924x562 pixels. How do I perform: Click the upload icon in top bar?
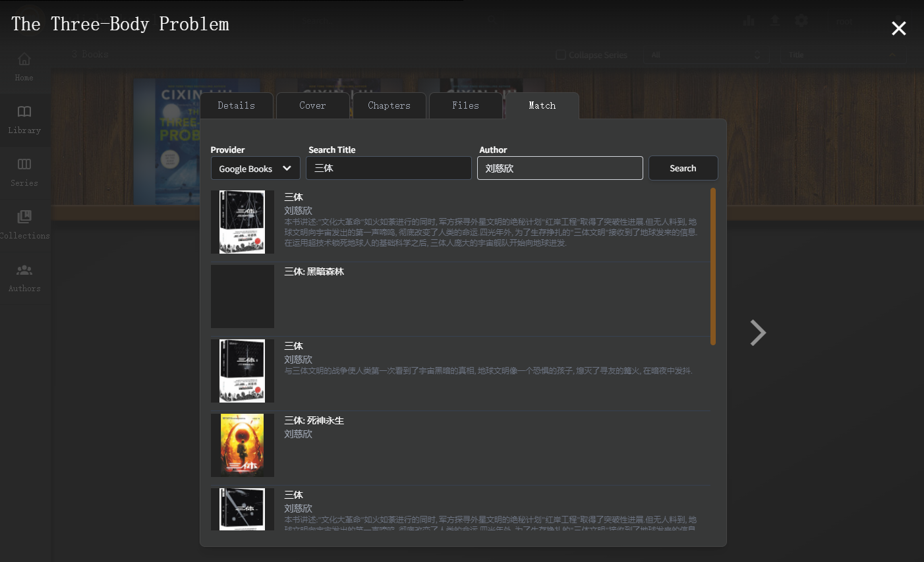point(775,21)
